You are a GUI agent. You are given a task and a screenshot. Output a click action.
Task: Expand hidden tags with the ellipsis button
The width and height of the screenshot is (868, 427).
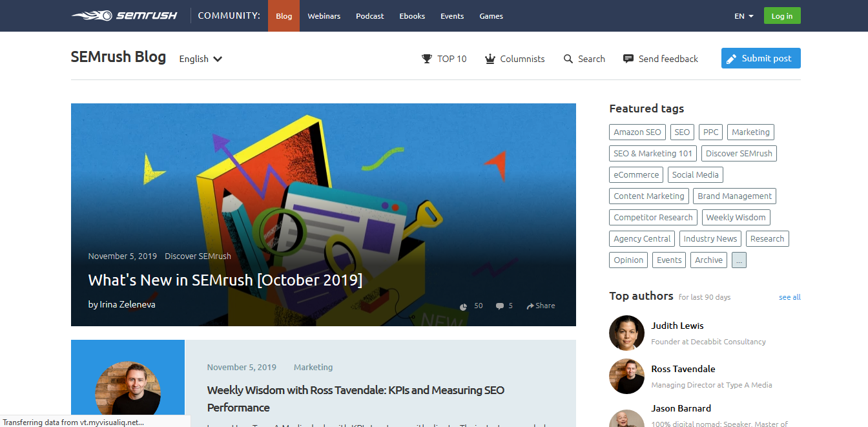(739, 260)
